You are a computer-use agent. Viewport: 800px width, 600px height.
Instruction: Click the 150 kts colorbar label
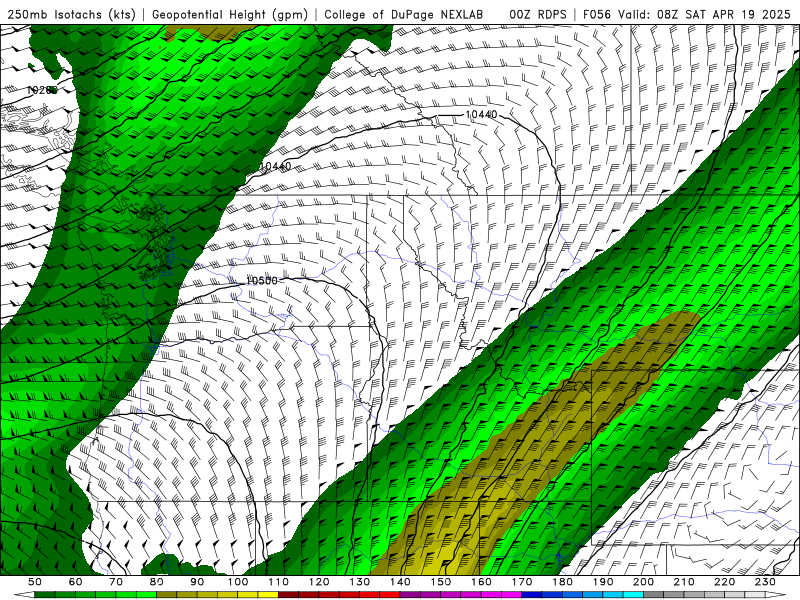(x=441, y=582)
